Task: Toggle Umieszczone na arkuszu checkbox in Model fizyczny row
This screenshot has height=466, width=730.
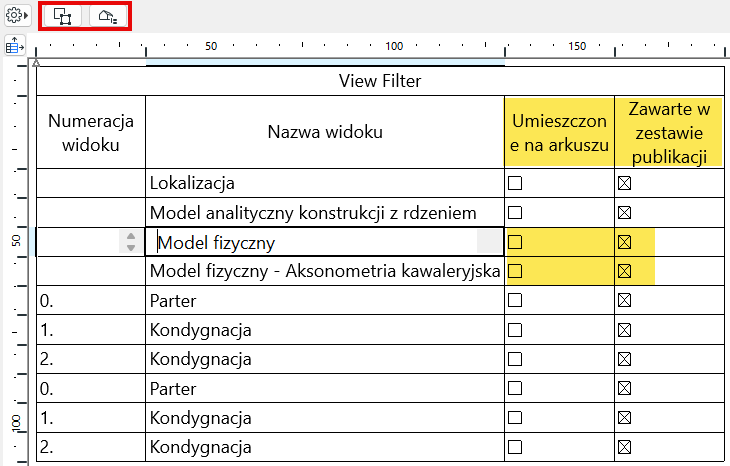Action: [515, 242]
